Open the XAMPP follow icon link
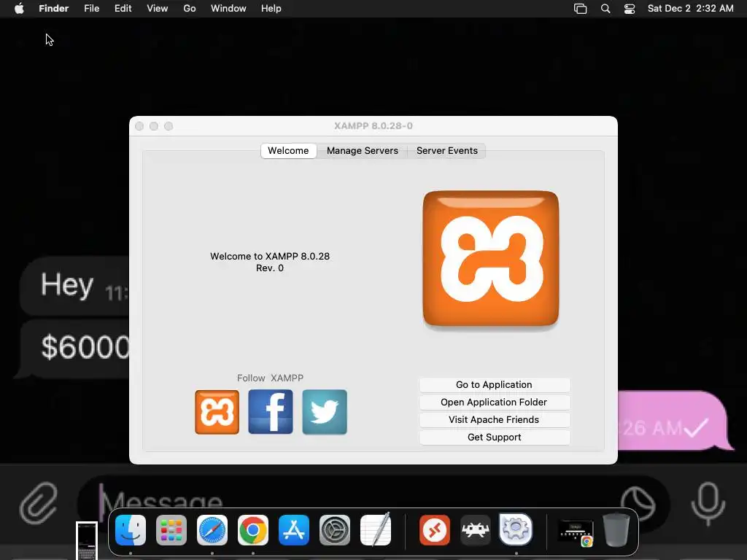The height and width of the screenshot is (560, 747). pos(217,412)
